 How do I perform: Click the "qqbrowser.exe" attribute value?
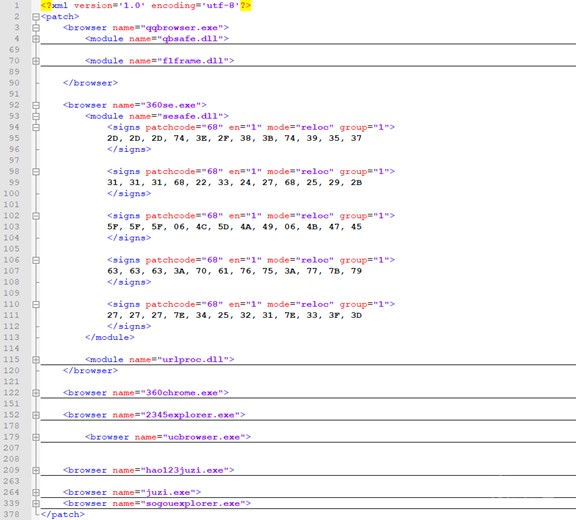coord(182,28)
